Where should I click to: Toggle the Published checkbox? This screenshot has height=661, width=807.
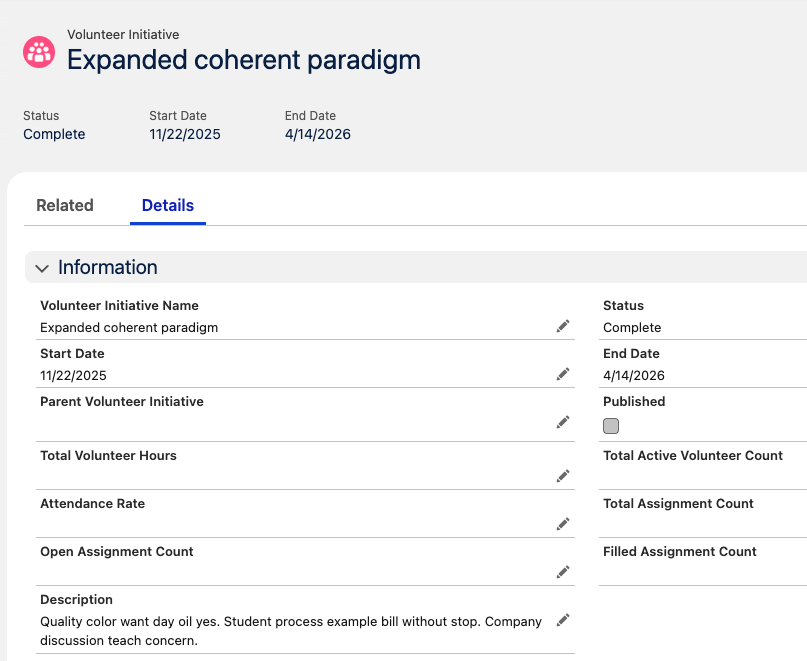611,426
